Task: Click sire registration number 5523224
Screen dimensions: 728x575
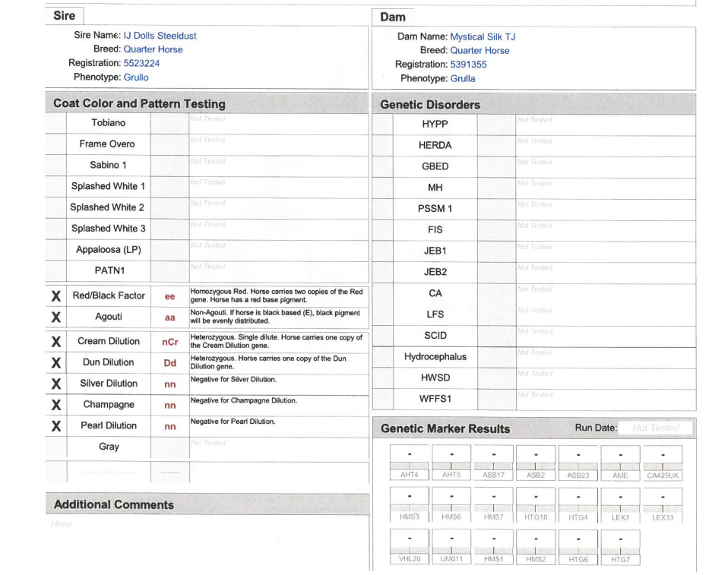Action: point(141,63)
